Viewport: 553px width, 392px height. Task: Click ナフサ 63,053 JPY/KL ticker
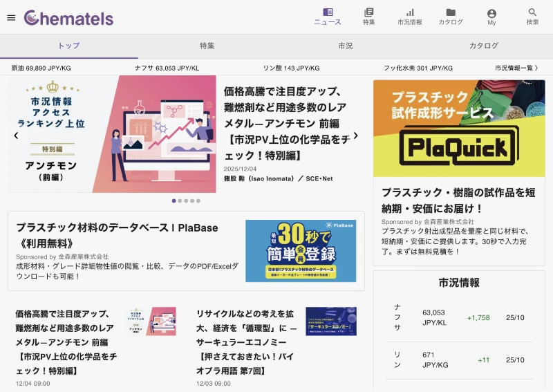167,68
